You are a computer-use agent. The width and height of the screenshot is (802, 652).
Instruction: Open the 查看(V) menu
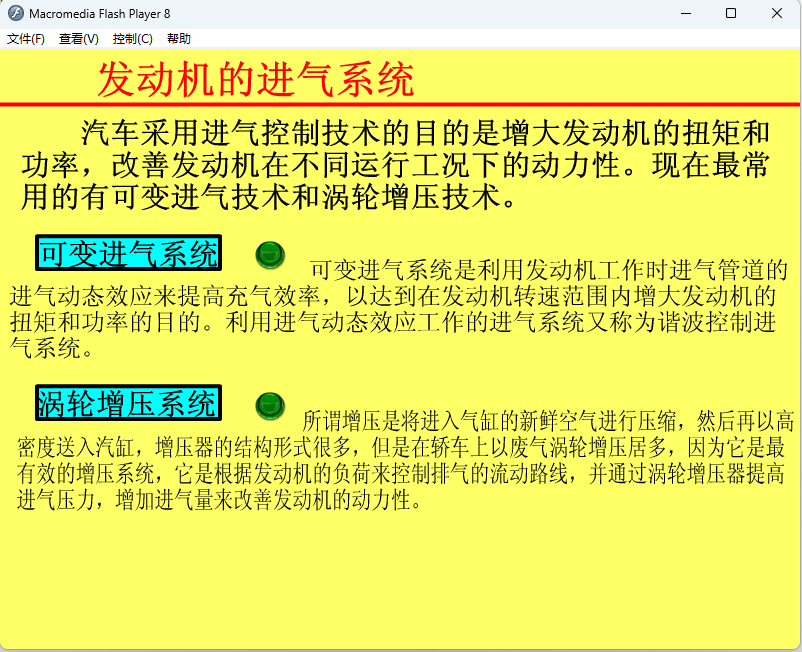point(78,39)
